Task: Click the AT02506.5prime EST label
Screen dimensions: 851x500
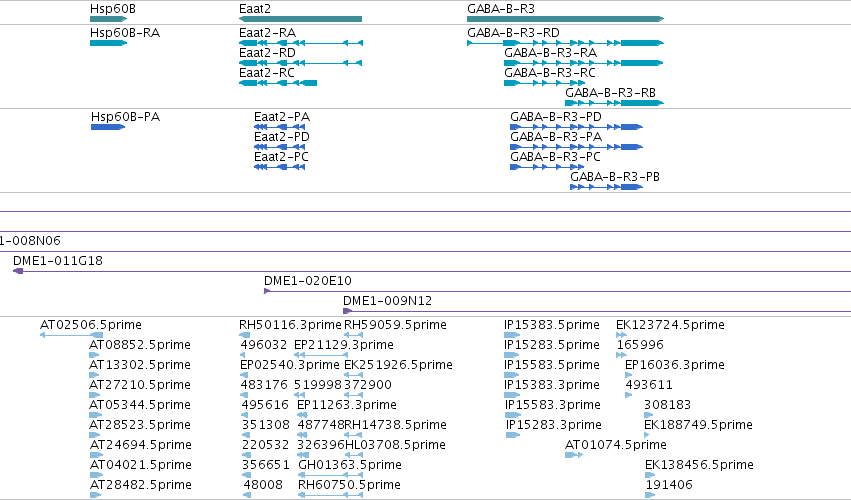Action: click(91, 325)
